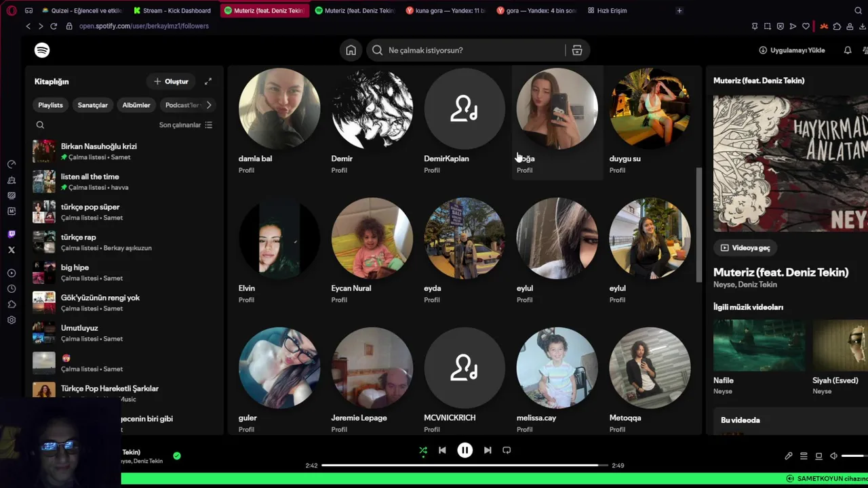Open the MCVNICKRICH profile
868x488 pixels.
pos(465,381)
